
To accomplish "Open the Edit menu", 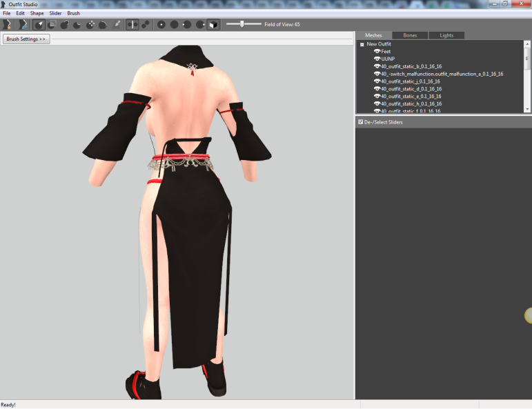I will (21, 13).
